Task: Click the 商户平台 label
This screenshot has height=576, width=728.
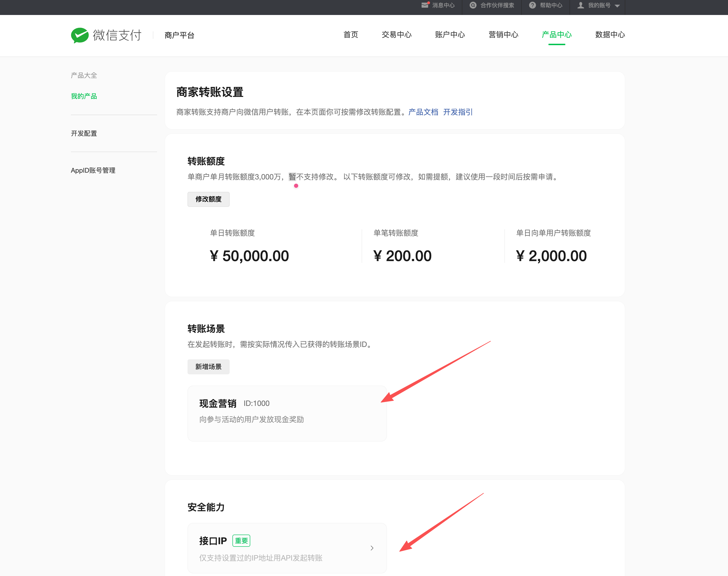Action: 180,35
